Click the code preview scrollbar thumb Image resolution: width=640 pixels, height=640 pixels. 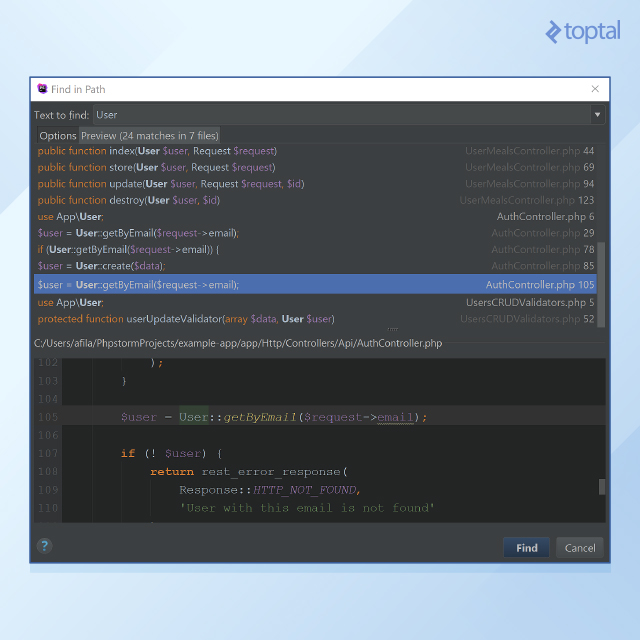tap(602, 487)
